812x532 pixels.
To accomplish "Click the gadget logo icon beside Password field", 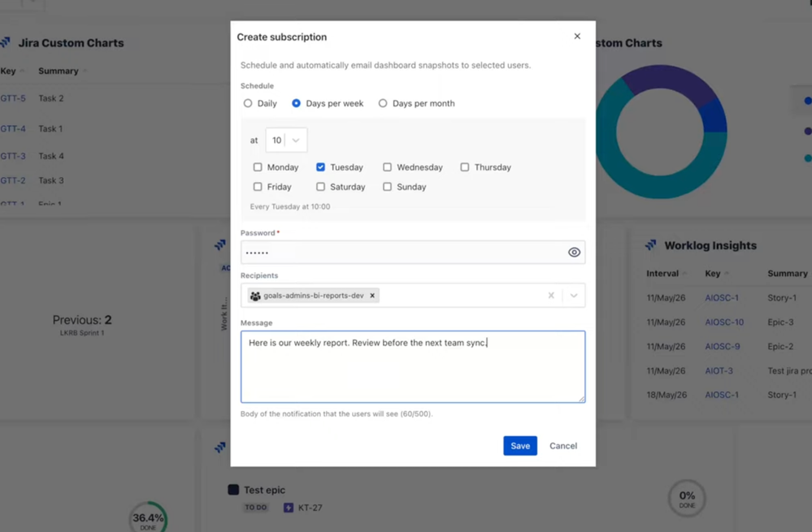I will click(220, 244).
